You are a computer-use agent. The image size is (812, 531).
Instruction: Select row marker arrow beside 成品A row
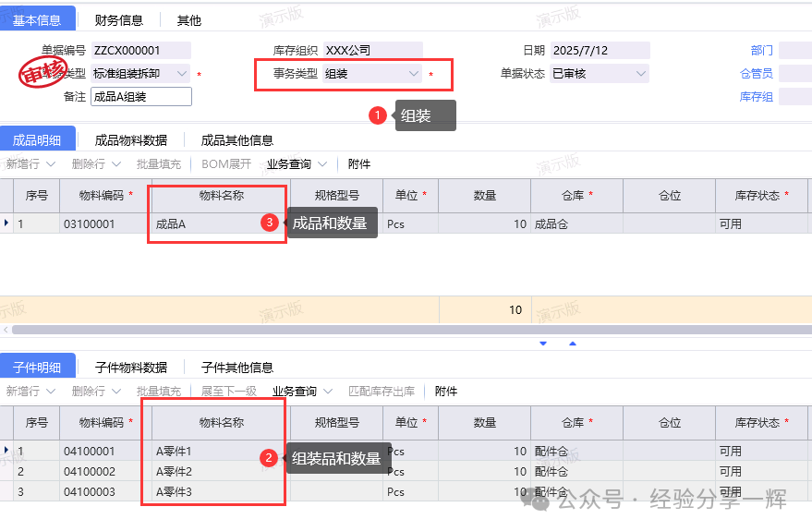pyautogui.click(x=6, y=223)
